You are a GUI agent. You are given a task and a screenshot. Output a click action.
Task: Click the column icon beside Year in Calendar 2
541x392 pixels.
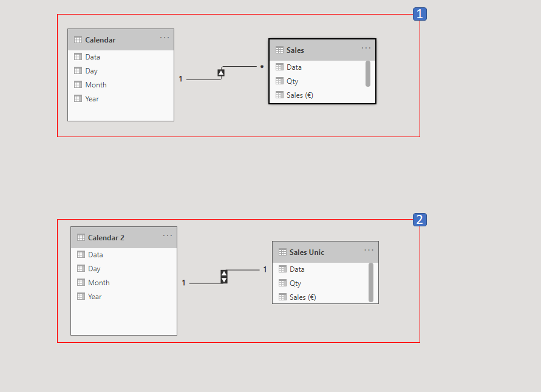81,296
